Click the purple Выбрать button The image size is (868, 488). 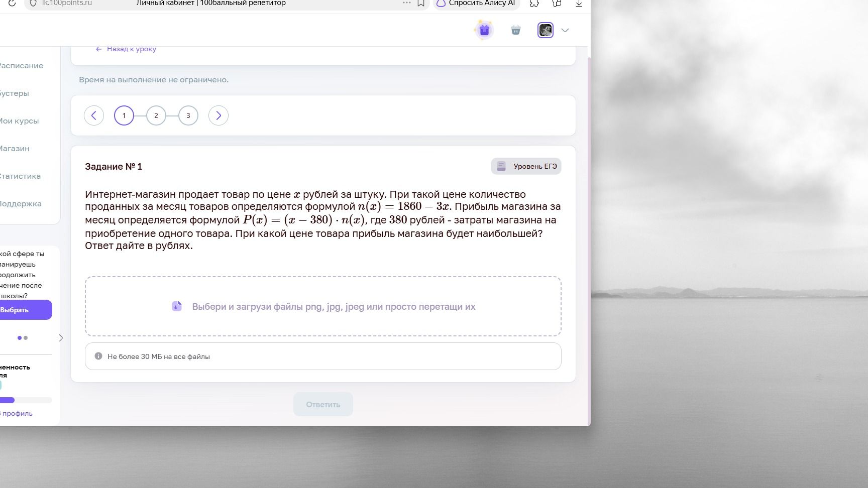pos(26,310)
